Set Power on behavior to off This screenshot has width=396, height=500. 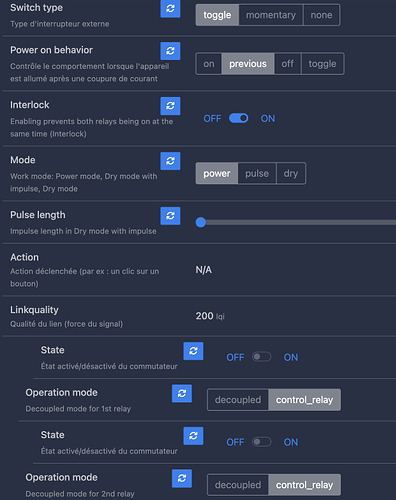288,64
